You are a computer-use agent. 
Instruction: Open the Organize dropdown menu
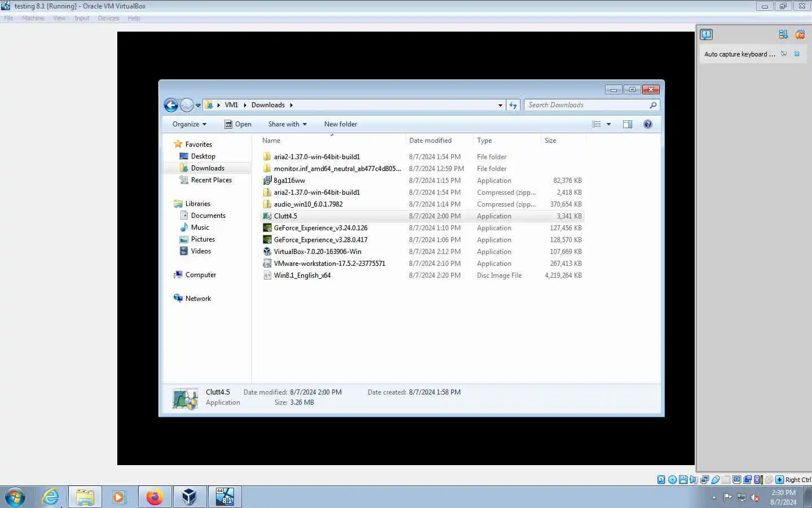[x=189, y=124]
